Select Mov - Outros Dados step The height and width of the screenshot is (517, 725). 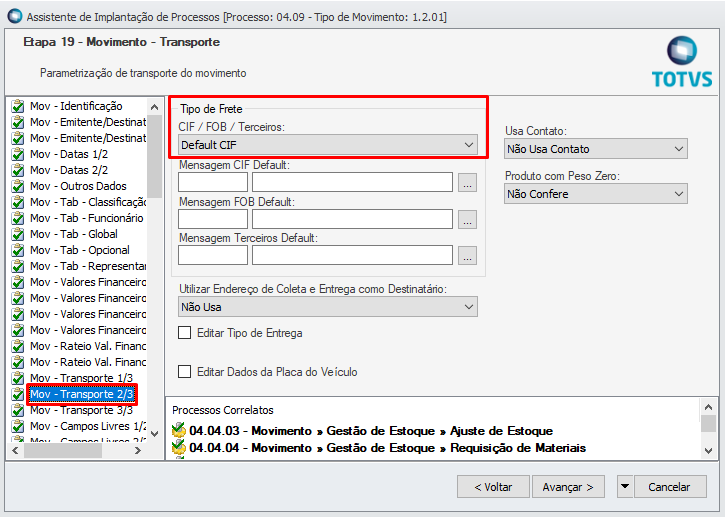(x=78, y=186)
